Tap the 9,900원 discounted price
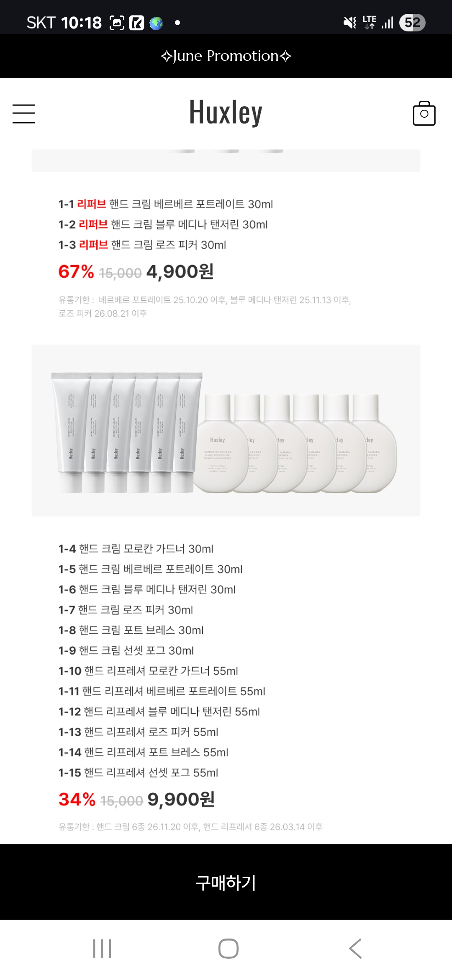The height and width of the screenshot is (980, 452). click(x=181, y=799)
